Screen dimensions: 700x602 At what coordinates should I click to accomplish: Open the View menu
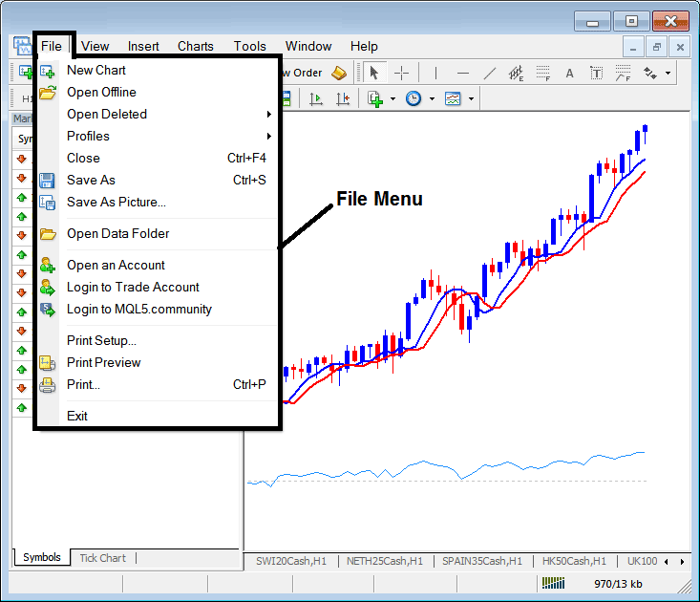coord(95,46)
